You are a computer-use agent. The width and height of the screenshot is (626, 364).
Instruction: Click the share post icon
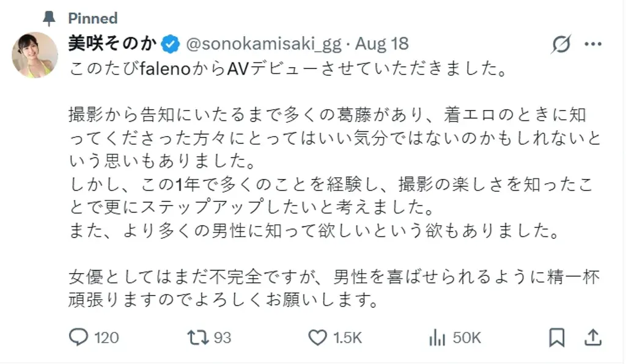tap(592, 337)
